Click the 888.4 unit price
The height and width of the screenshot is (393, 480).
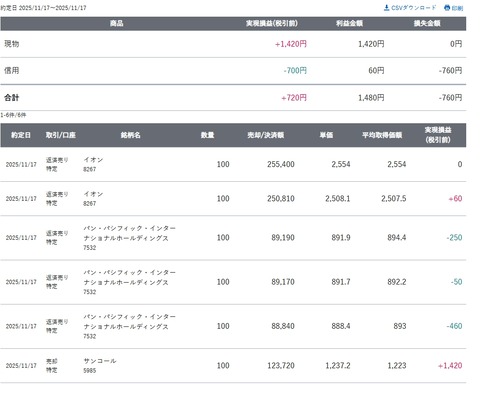point(341,326)
